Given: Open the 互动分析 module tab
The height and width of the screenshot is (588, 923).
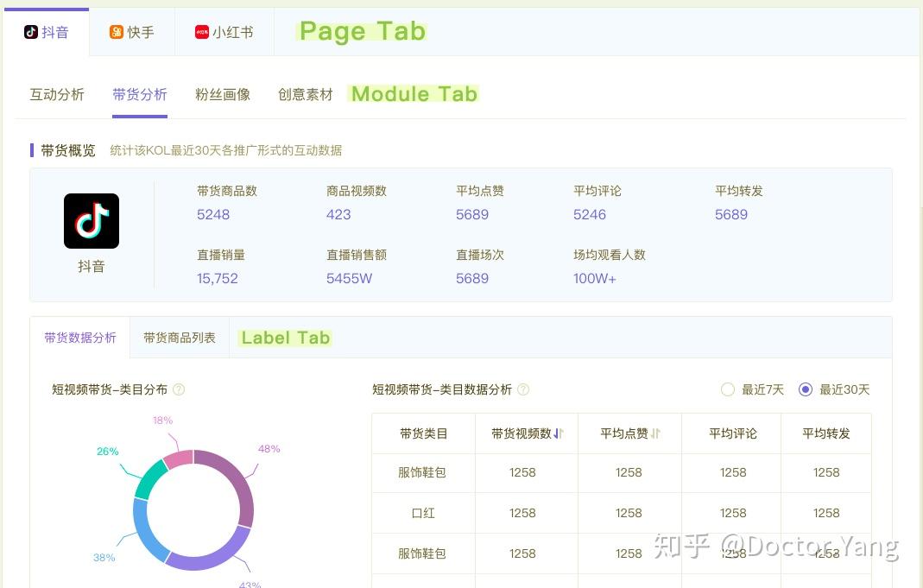Looking at the screenshot, I should (x=57, y=94).
